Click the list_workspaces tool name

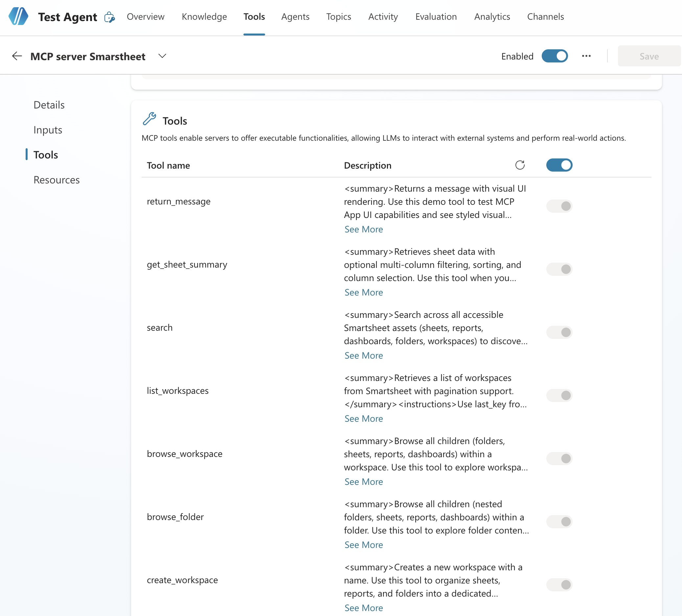[x=178, y=391]
